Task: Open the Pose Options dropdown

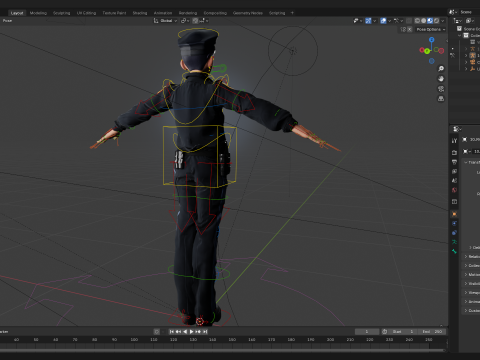Action: coord(431,29)
